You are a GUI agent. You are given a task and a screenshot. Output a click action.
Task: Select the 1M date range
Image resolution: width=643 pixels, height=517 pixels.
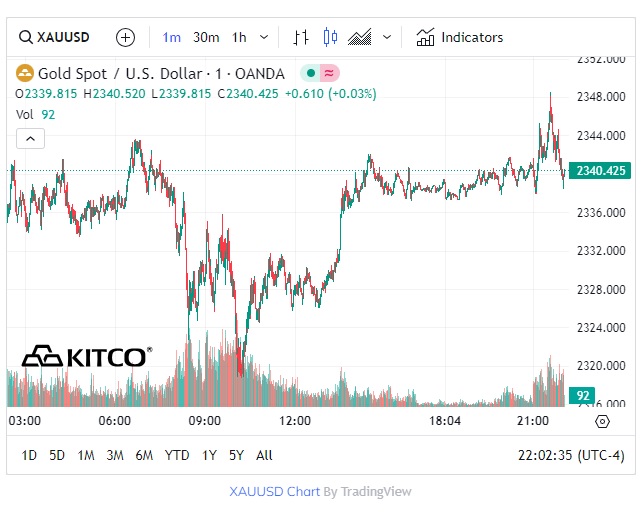pos(86,455)
